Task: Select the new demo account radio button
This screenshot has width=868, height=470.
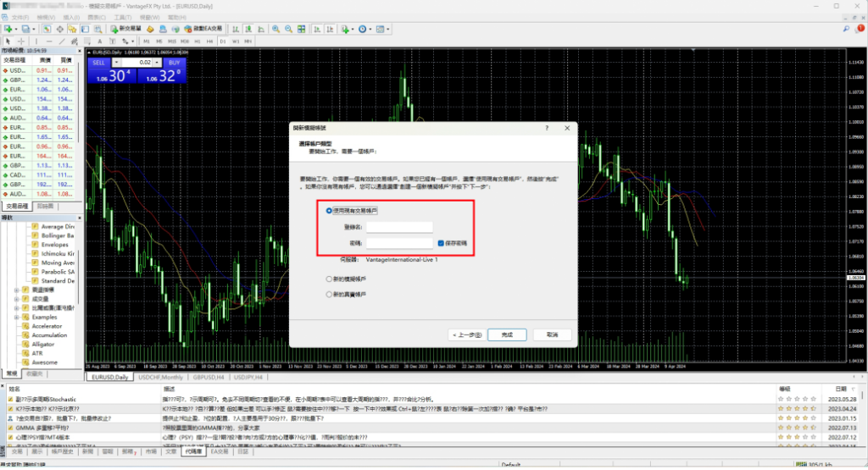Action: [330, 278]
